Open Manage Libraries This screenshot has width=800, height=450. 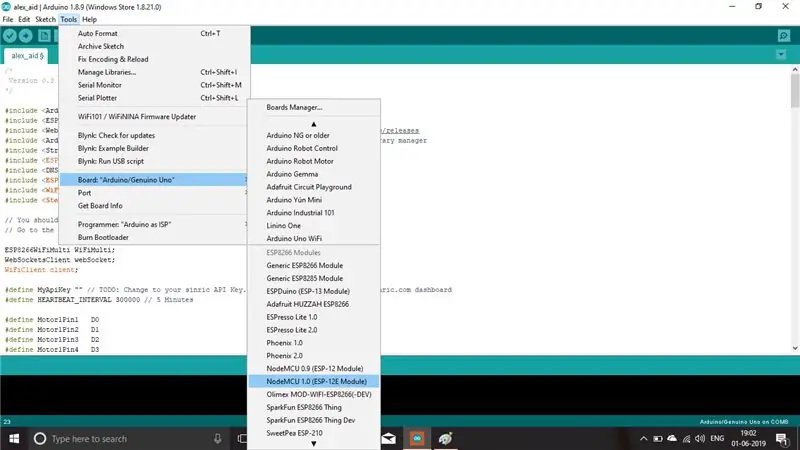[x=154, y=72]
